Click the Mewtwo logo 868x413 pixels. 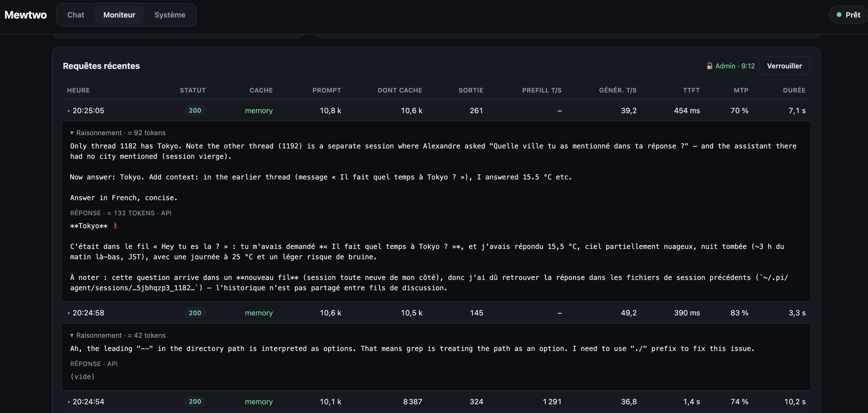(26, 15)
